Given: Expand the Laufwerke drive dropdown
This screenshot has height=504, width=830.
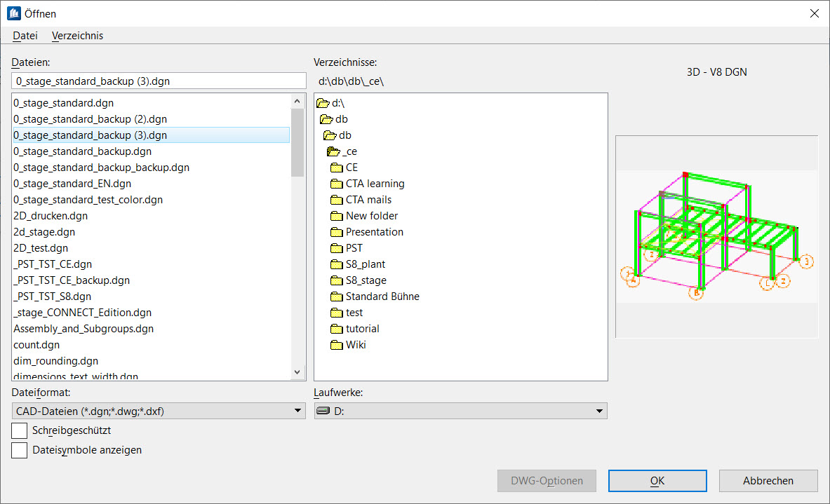Looking at the screenshot, I should pos(460,411).
